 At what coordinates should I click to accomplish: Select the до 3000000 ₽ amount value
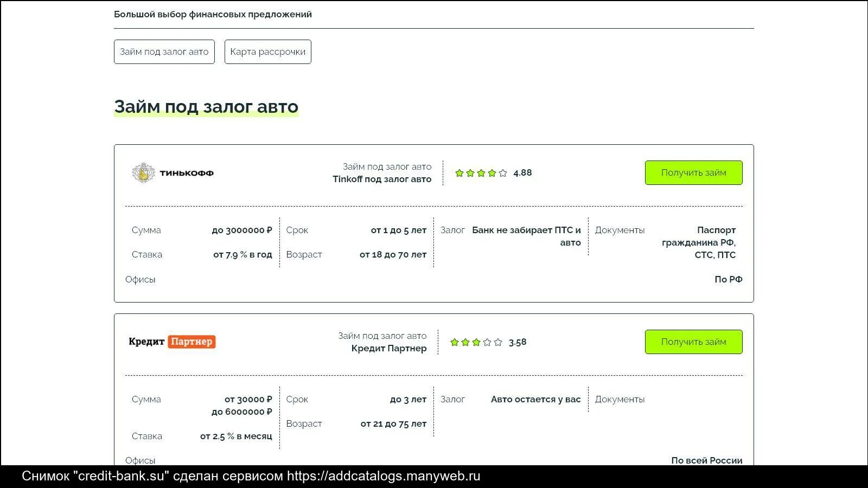tap(242, 230)
